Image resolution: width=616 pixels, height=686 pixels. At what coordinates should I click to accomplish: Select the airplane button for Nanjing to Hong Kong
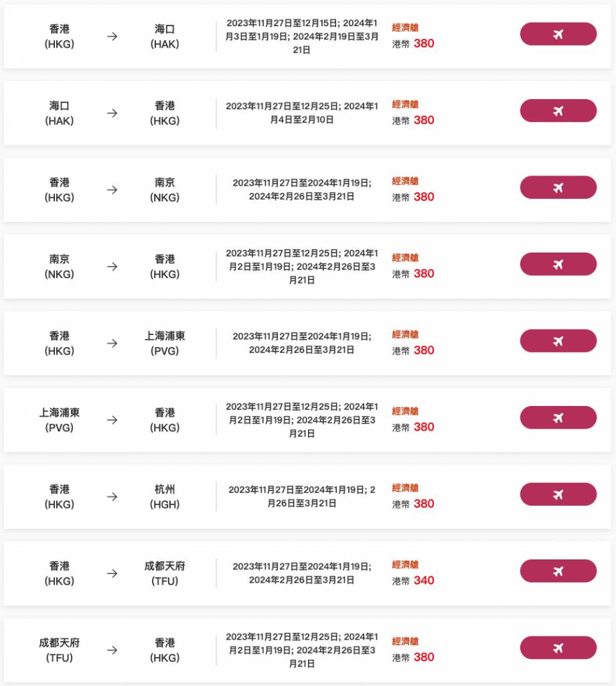[x=558, y=264]
